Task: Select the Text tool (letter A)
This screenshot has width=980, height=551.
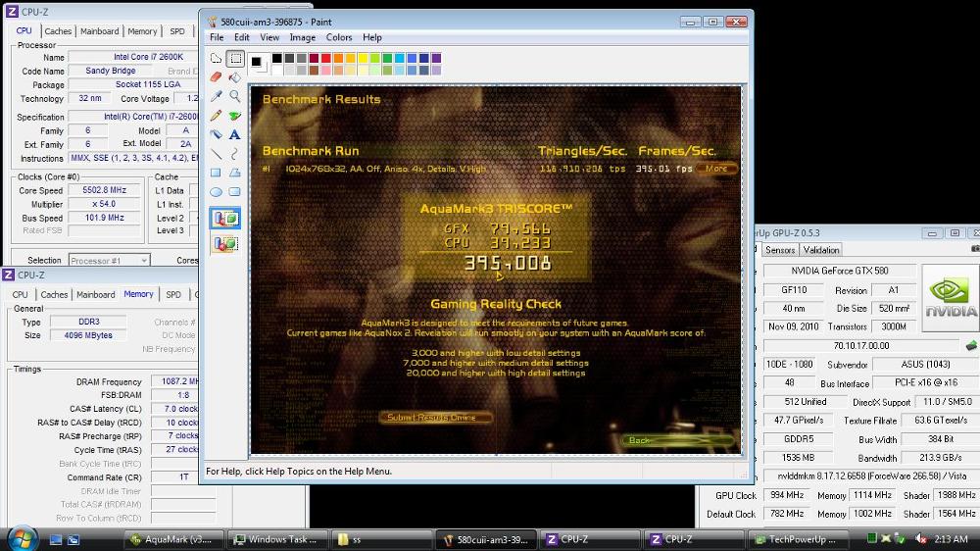Action: [x=235, y=134]
